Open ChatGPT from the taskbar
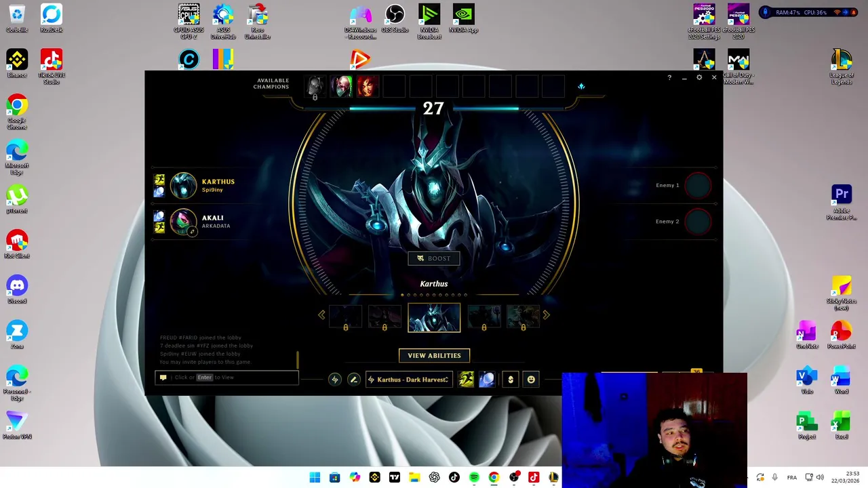Screen dimensions: 868x488 pyautogui.click(x=434, y=478)
